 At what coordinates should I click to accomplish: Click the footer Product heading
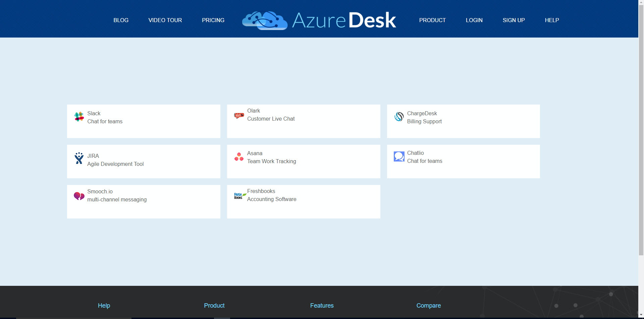214,306
